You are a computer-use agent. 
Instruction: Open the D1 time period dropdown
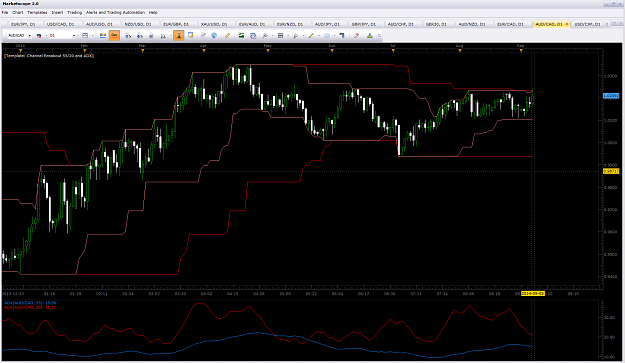(x=73, y=36)
